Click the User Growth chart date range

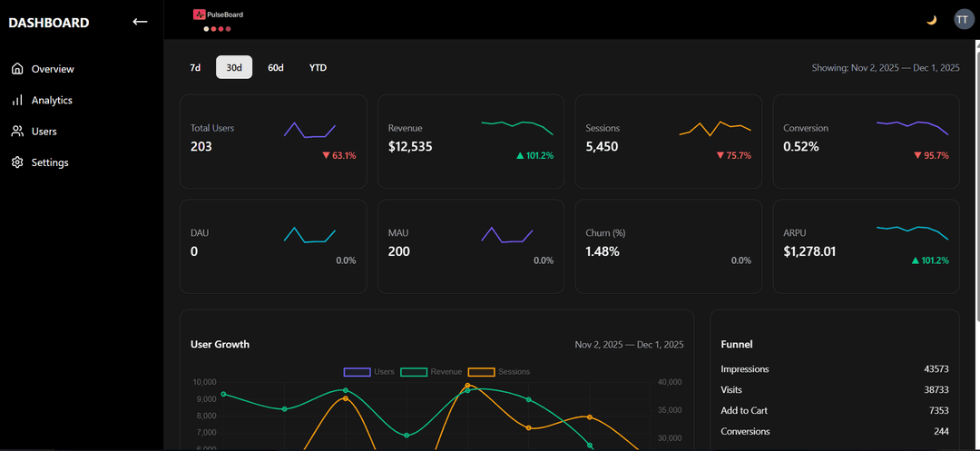[629, 344]
